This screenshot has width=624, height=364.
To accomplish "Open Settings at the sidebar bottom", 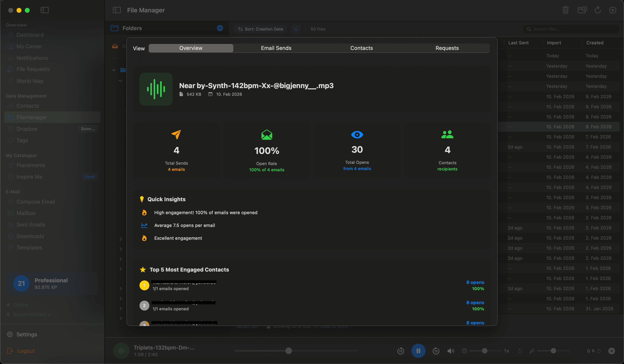I will (x=27, y=334).
